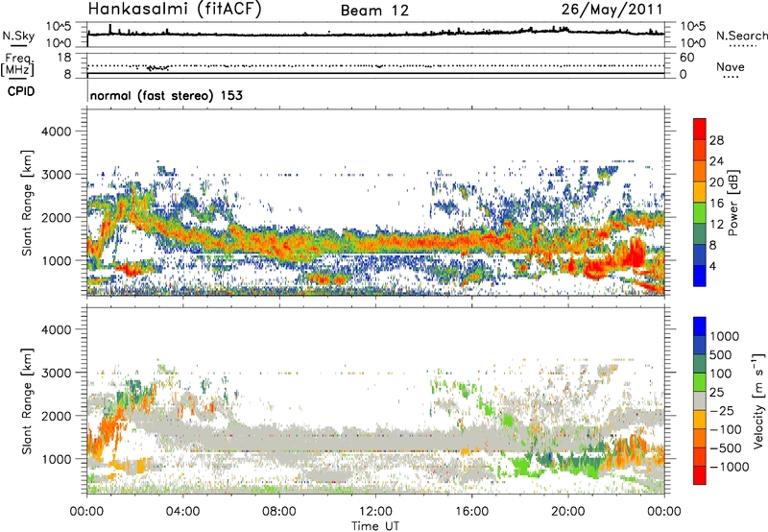Click the 'Power [dB]' colorbar title
This screenshot has width=768, height=532.
(x=732, y=203)
